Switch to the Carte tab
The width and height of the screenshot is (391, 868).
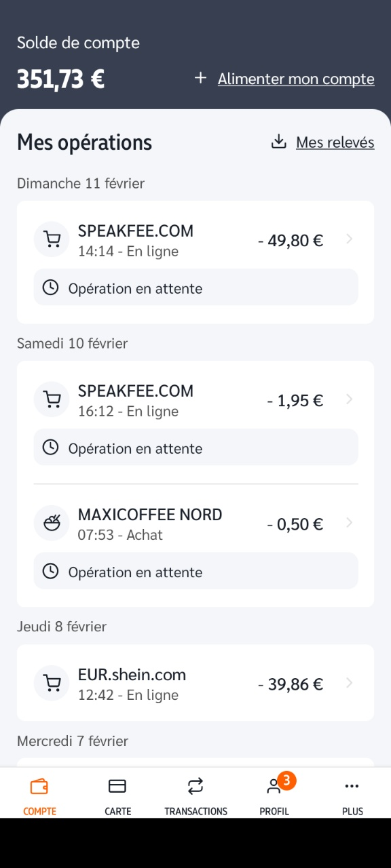pos(117,795)
